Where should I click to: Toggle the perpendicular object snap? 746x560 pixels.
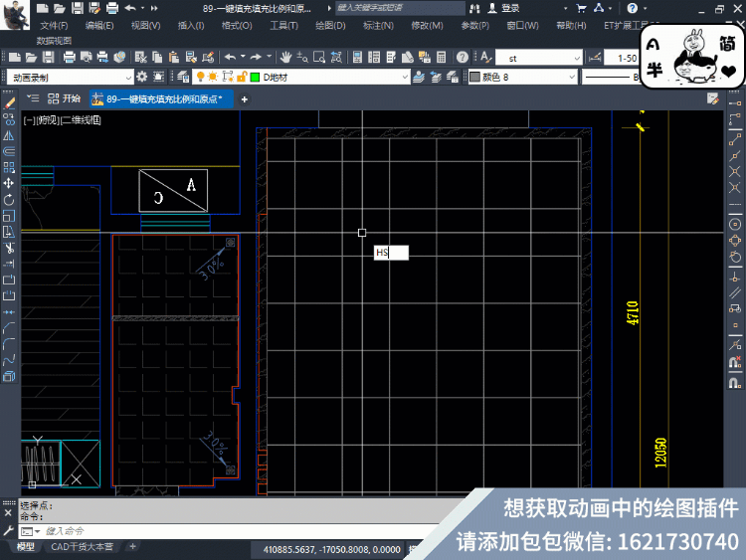(735, 277)
